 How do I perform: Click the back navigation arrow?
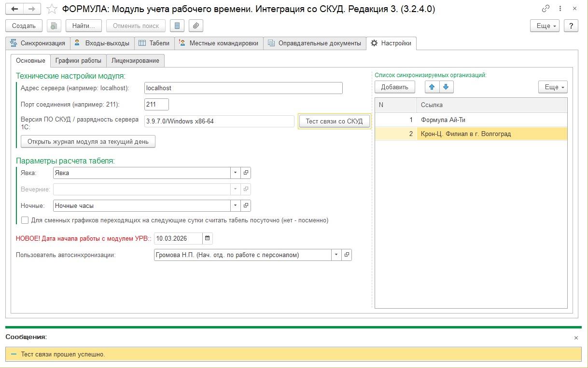point(15,9)
